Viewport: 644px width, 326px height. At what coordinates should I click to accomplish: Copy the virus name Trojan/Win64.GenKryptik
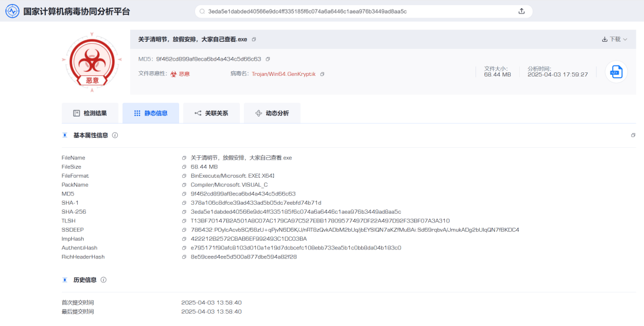[322, 74]
